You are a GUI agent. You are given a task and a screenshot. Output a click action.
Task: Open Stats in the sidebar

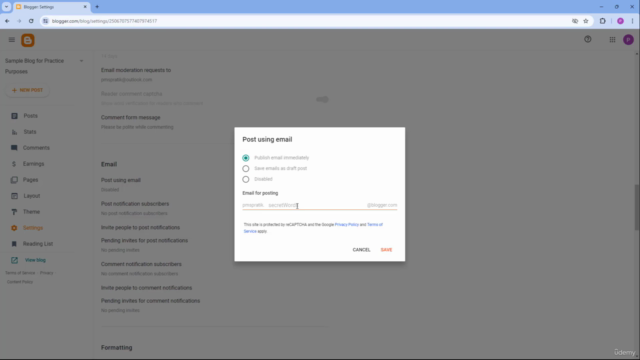point(30,132)
